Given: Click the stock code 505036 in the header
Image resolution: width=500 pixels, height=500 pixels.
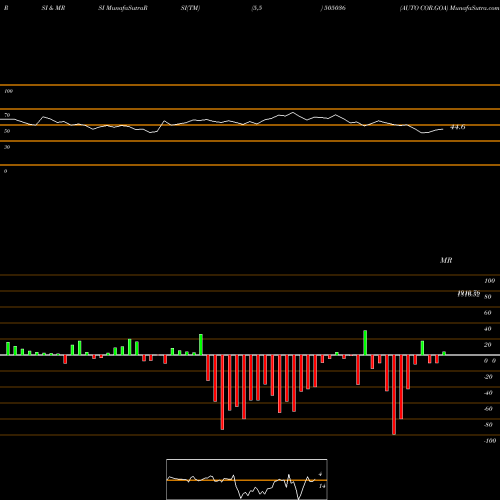Looking at the screenshot, I should [x=335, y=8].
